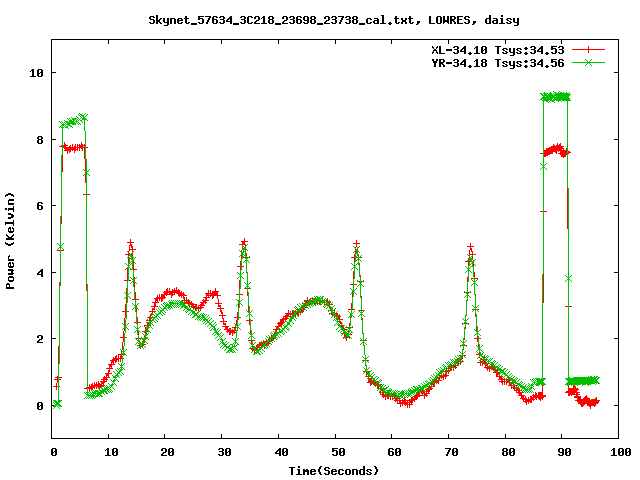Click the y-axis tick label 8
The height and width of the screenshot is (480, 640).
coord(40,140)
